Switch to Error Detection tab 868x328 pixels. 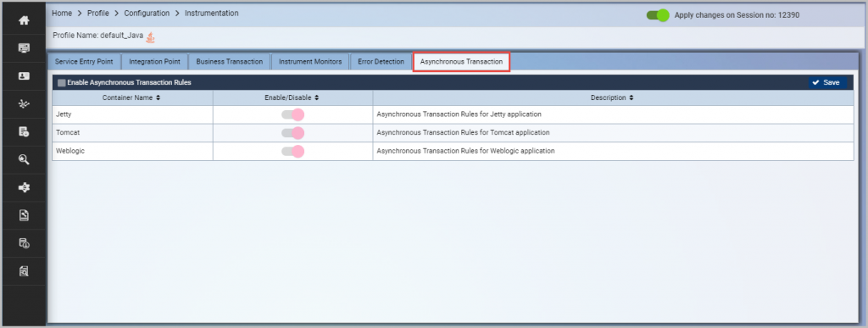pos(381,62)
